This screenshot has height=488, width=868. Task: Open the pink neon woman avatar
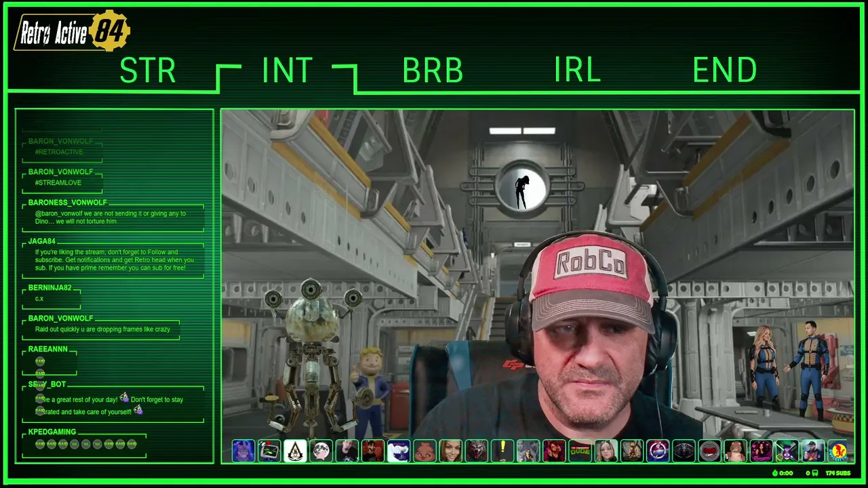[761, 451]
